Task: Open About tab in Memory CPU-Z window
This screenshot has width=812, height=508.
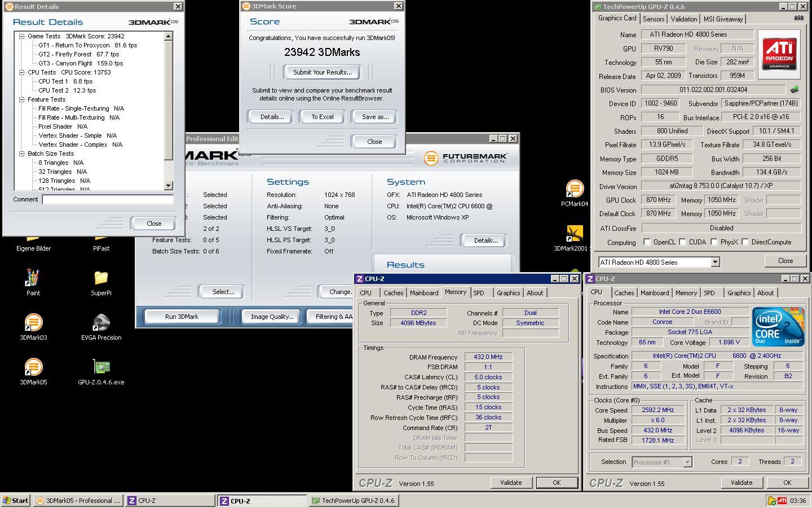Action: tap(535, 293)
